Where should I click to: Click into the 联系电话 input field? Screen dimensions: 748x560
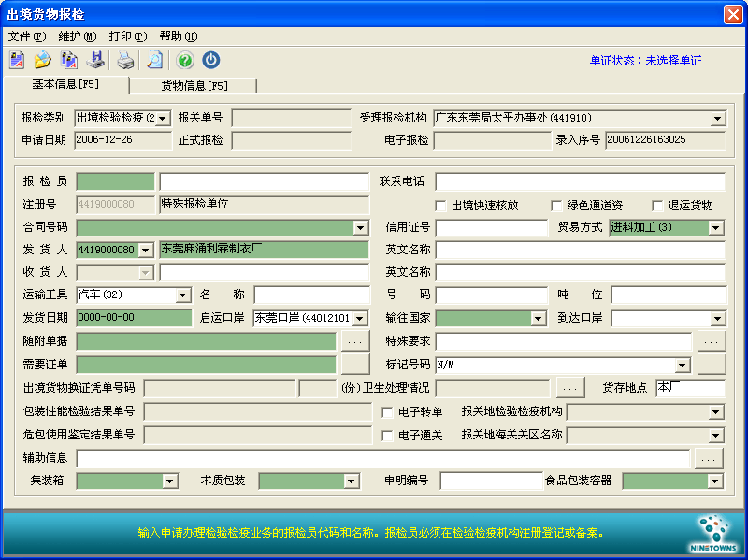coord(580,182)
